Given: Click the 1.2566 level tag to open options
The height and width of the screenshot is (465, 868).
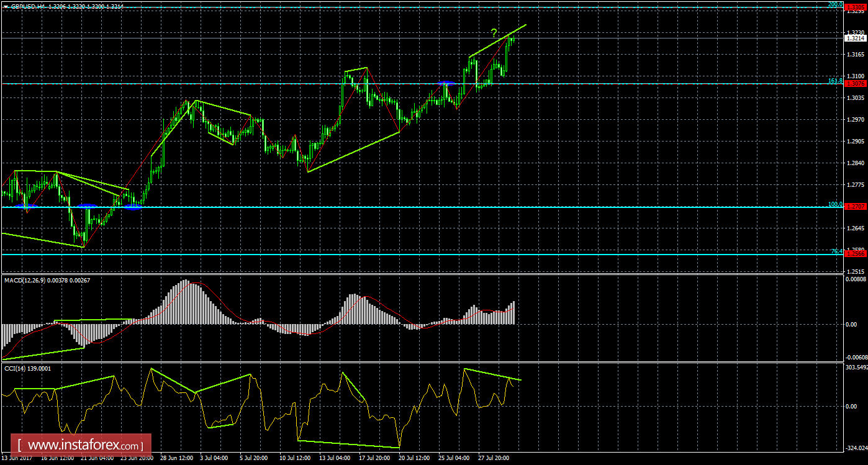Looking at the screenshot, I should [x=856, y=253].
